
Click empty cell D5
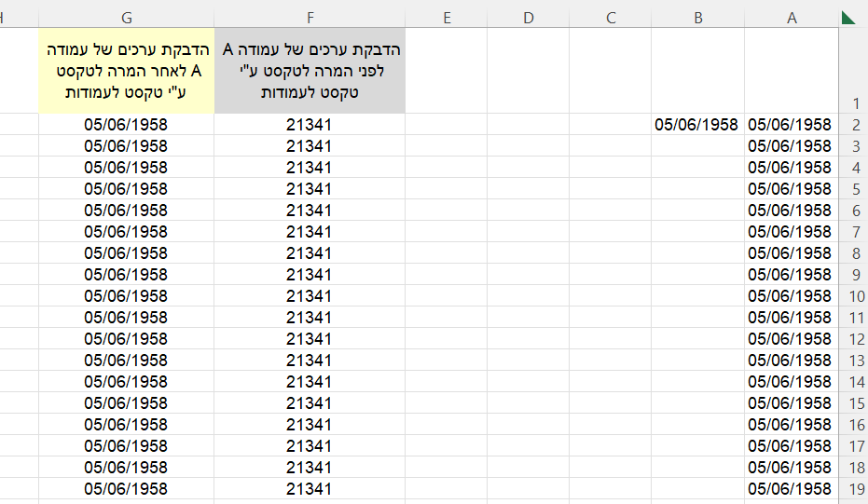pos(528,189)
